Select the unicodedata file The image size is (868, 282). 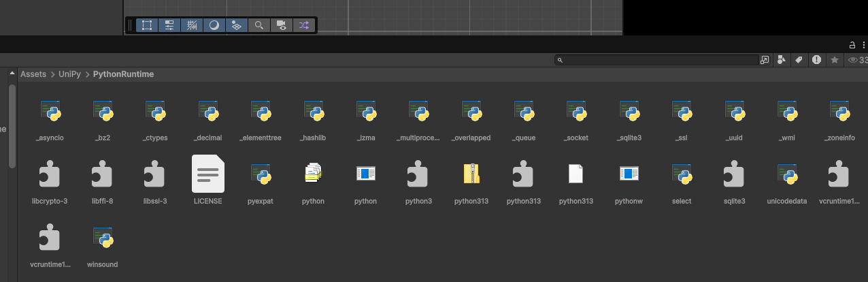[x=786, y=183]
